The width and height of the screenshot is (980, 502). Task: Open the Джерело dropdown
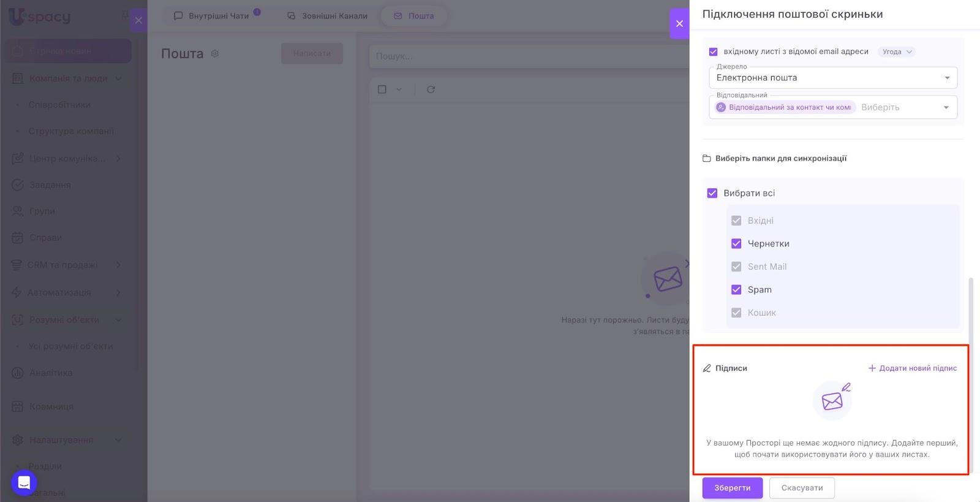(x=833, y=78)
